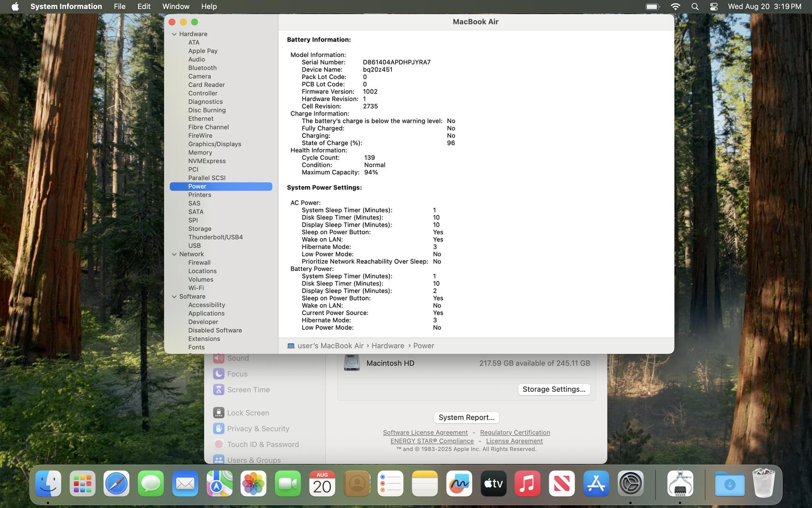Select Memory in Hardware list
This screenshot has height=508, width=812.
pyautogui.click(x=200, y=152)
